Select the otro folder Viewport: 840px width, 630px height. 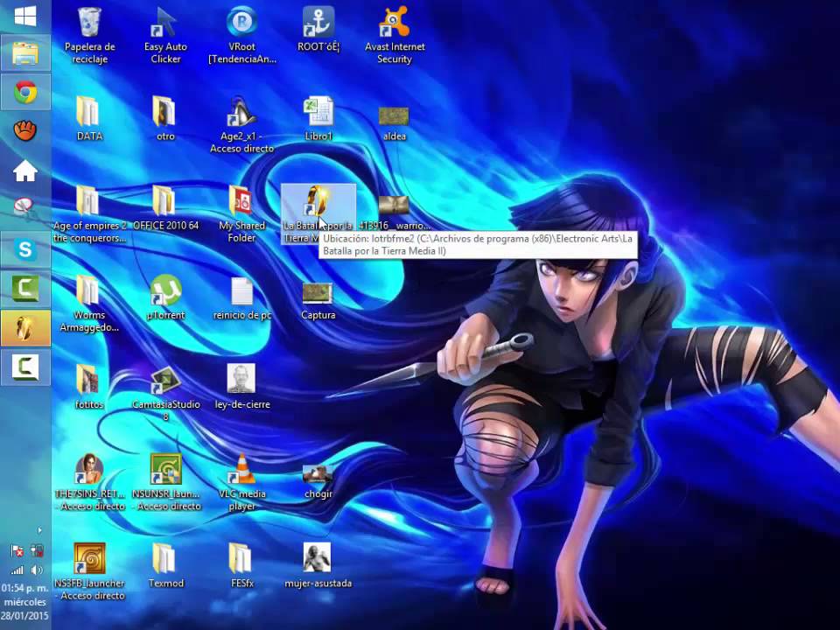165,119
